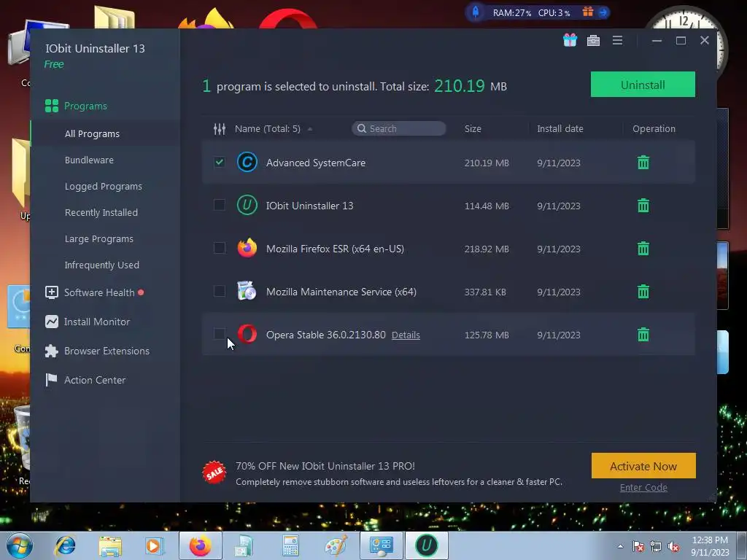747x560 pixels.
Task: Show Recently Installed programs
Action: click(101, 212)
